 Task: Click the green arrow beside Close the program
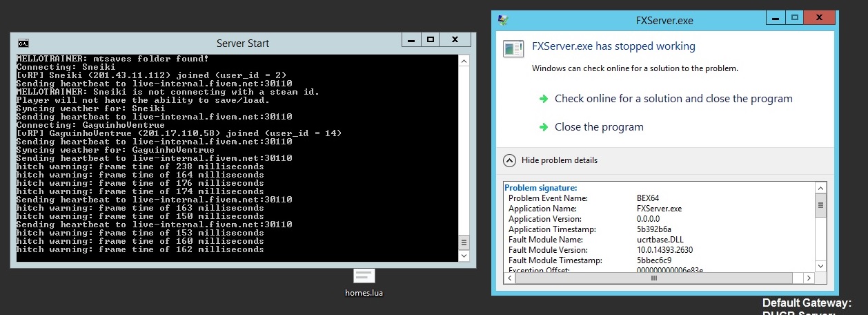coord(544,127)
